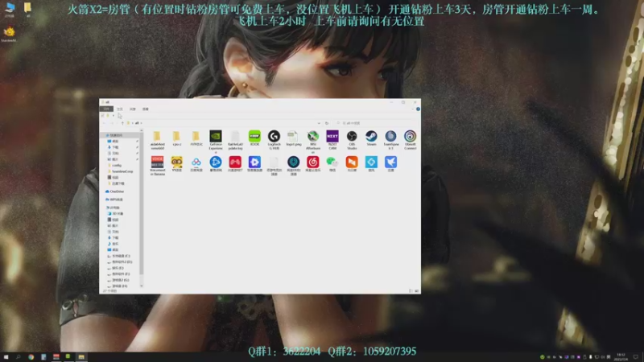The image size is (644, 362).
Task: Open the third yellow folder
Action: pyautogui.click(x=196, y=138)
